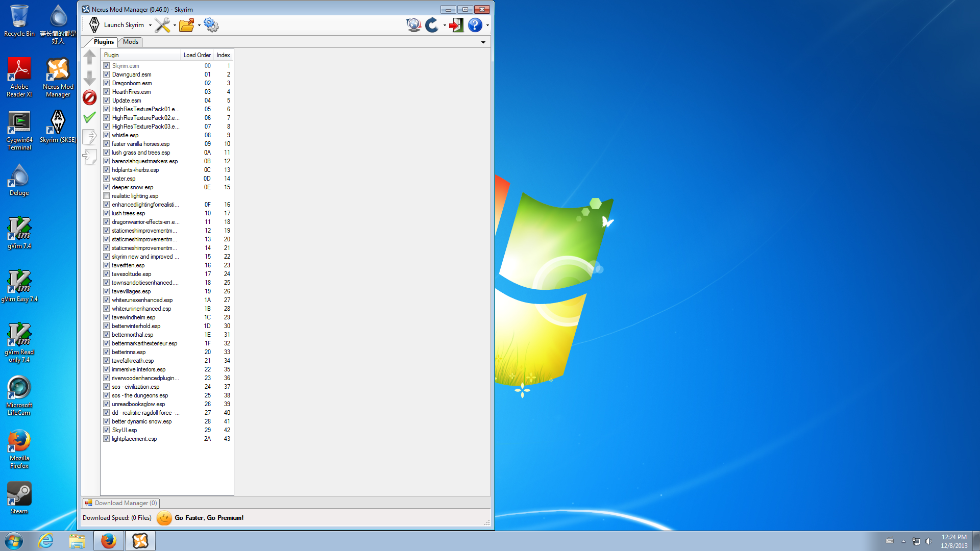Toggle the whistle.esp checkbox
This screenshot has width=980, height=551.
coord(106,135)
